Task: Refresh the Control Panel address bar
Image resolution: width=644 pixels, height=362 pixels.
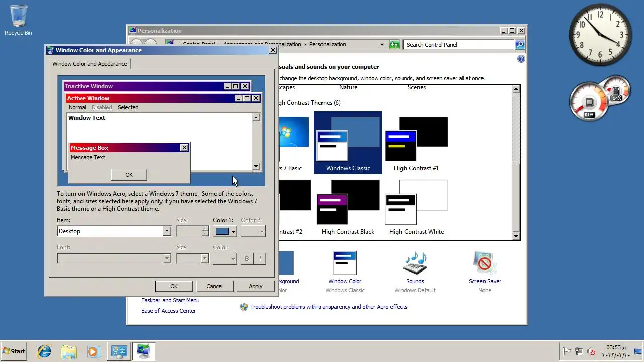Action: 394,45
